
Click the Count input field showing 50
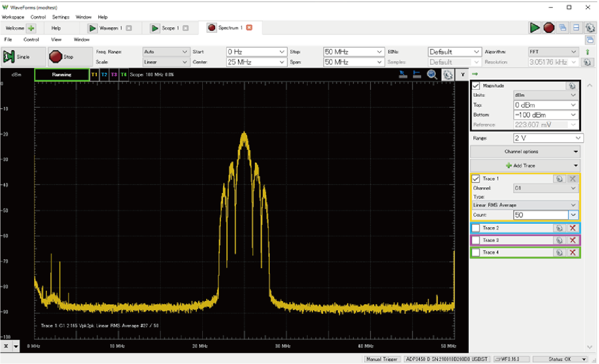pyautogui.click(x=540, y=215)
